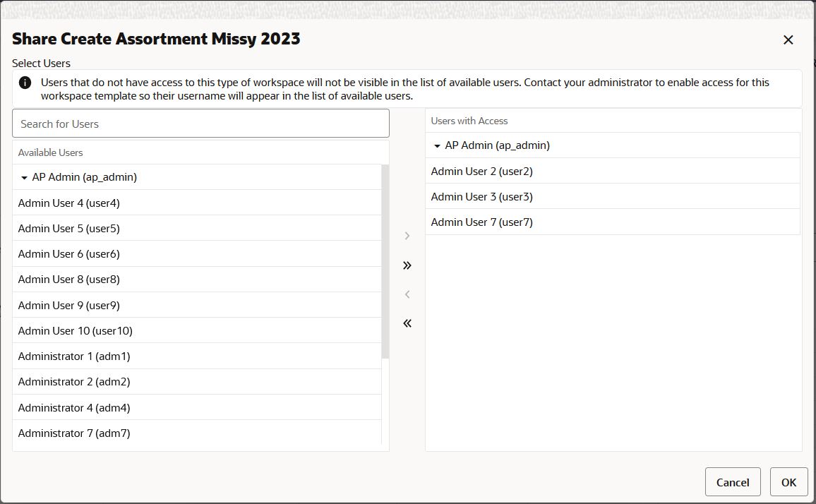
Task: Click the Available Users list scrollbar
Action: 385,261
